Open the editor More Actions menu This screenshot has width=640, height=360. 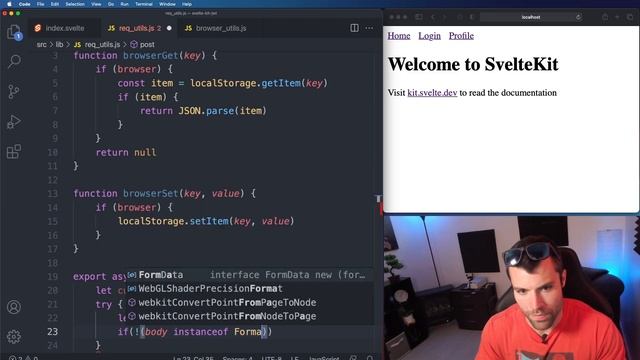click(x=369, y=28)
